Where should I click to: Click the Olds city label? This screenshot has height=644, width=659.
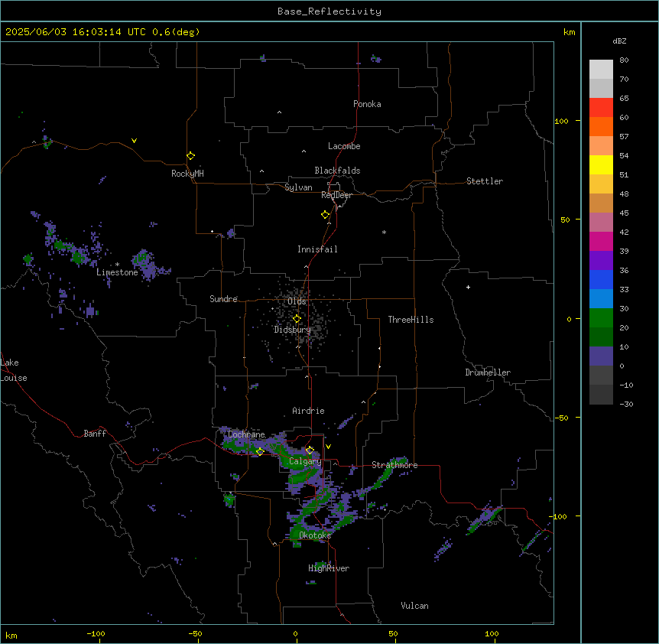click(x=297, y=301)
